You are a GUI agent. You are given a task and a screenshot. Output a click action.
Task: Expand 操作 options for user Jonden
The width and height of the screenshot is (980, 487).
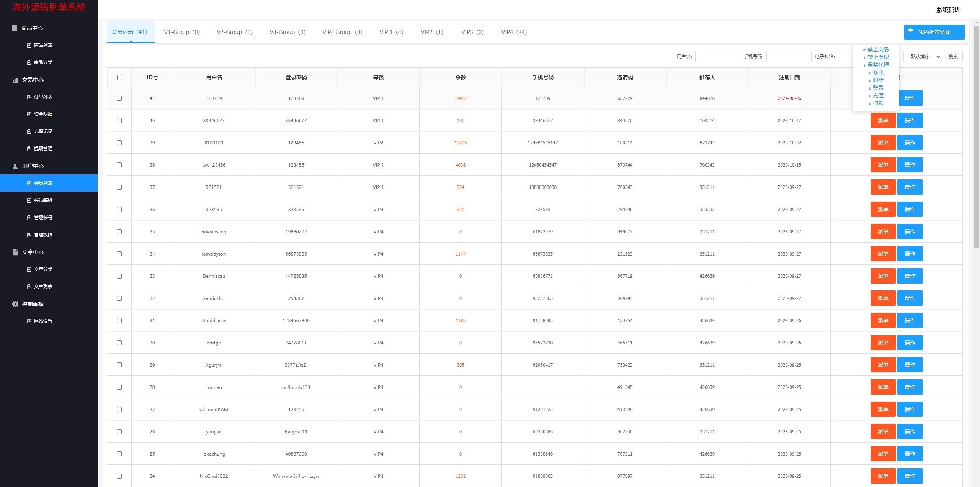[910, 387]
